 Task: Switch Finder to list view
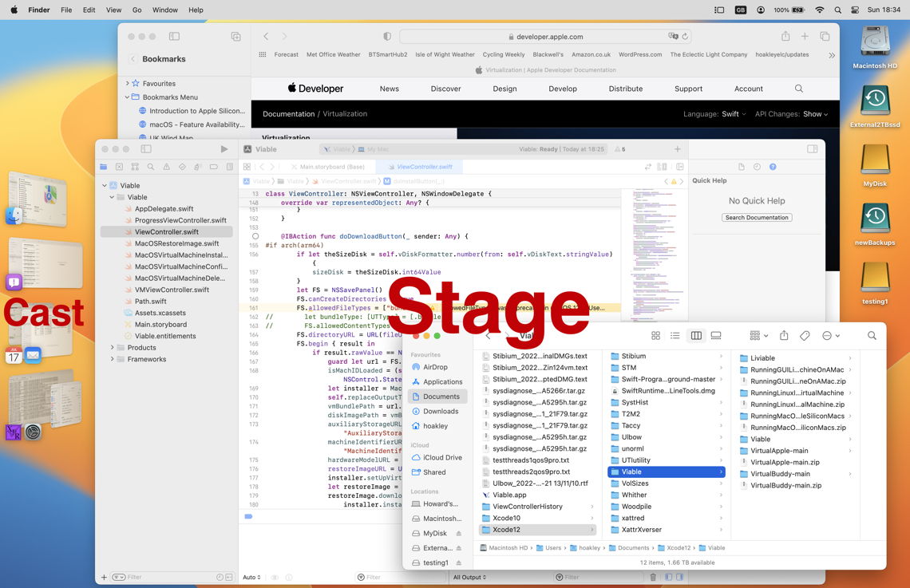675,335
